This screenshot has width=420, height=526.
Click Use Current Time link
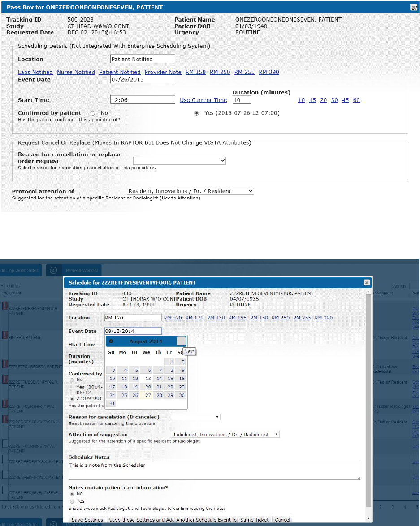point(204,100)
